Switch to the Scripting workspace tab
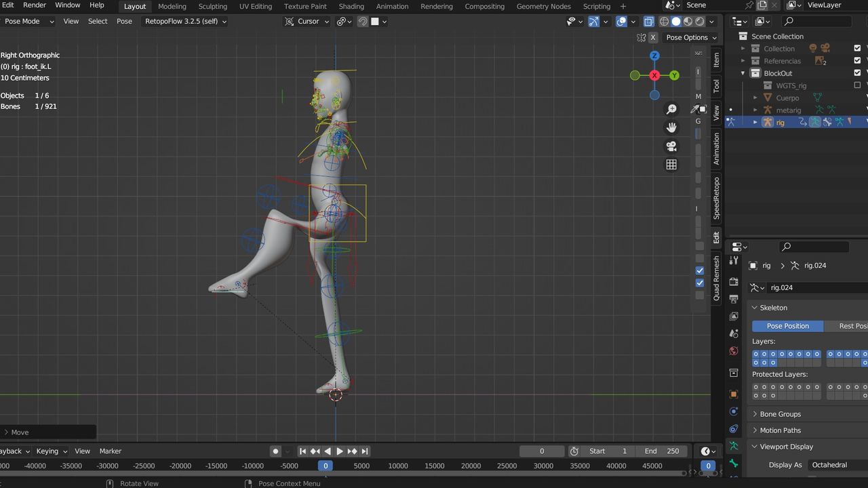The image size is (868, 488). click(x=596, y=6)
